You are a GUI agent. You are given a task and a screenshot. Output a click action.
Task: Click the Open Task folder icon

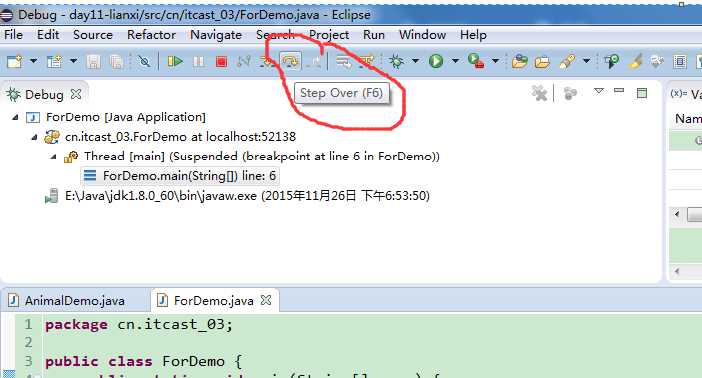click(542, 61)
